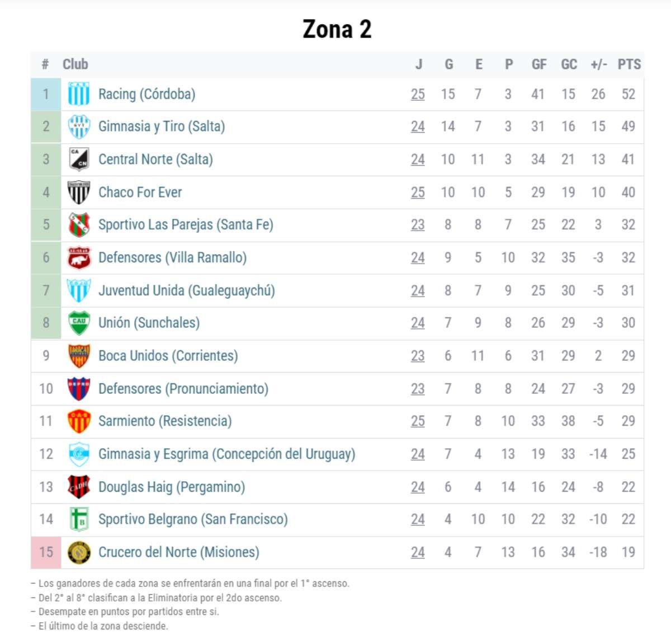Click Crucero del Norte's underlined 24 matches
This screenshot has height=644, width=671.
pos(418,552)
